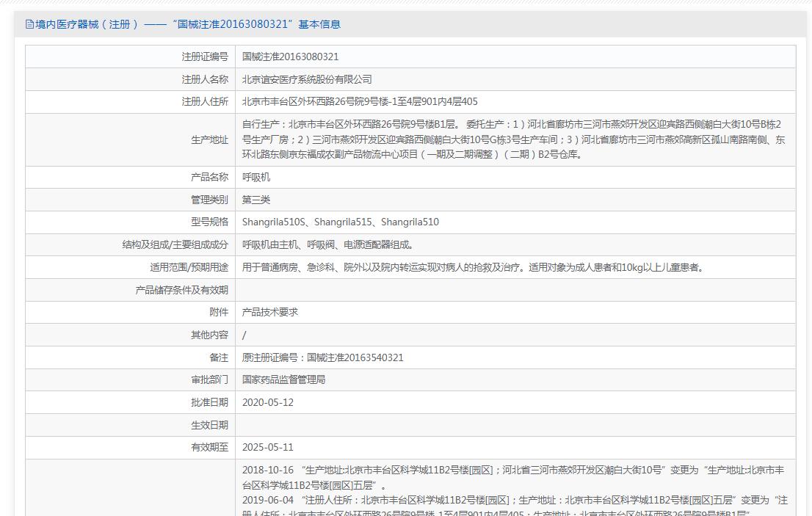Click the label 其他内容
Image resolution: width=812 pixels, height=516 pixels.
pos(209,335)
